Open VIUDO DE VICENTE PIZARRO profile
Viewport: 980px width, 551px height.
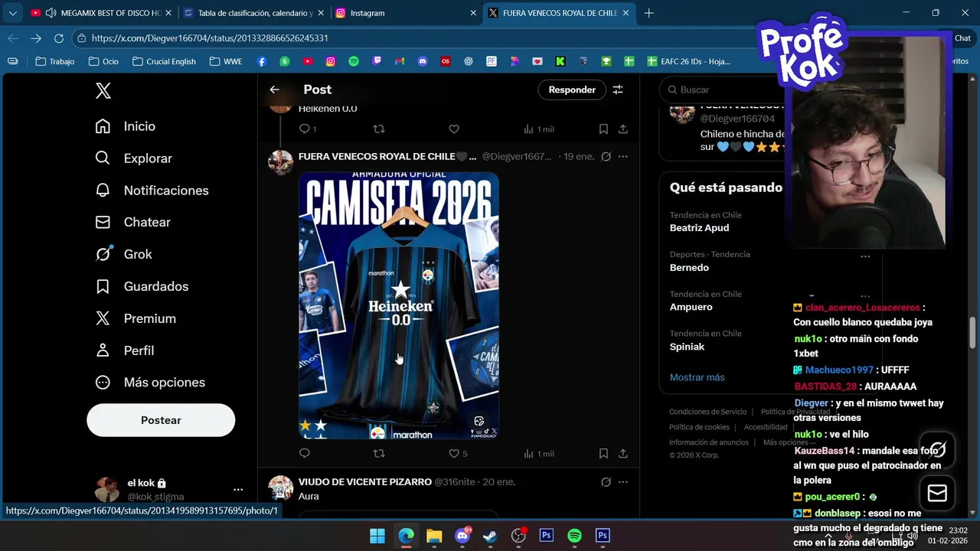point(365,482)
